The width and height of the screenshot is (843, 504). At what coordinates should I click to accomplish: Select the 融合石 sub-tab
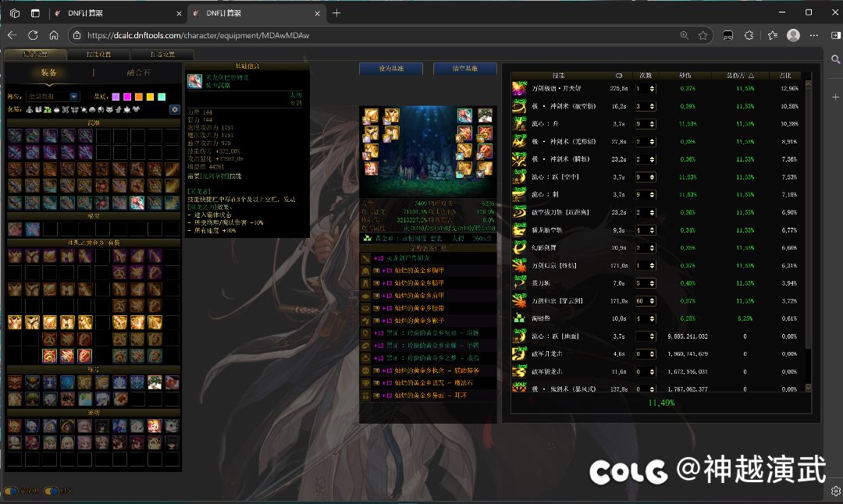click(x=138, y=73)
